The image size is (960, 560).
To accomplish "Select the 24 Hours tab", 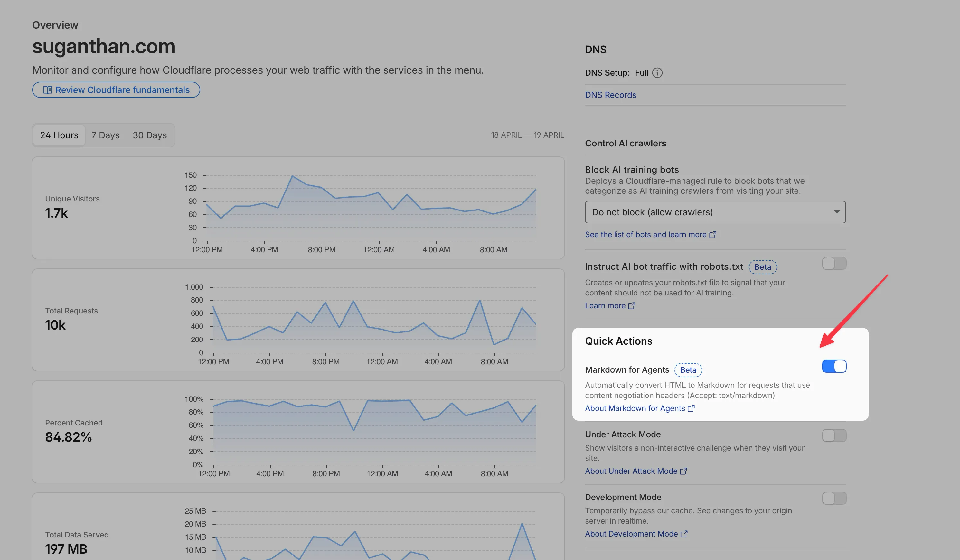I will pos(59,135).
